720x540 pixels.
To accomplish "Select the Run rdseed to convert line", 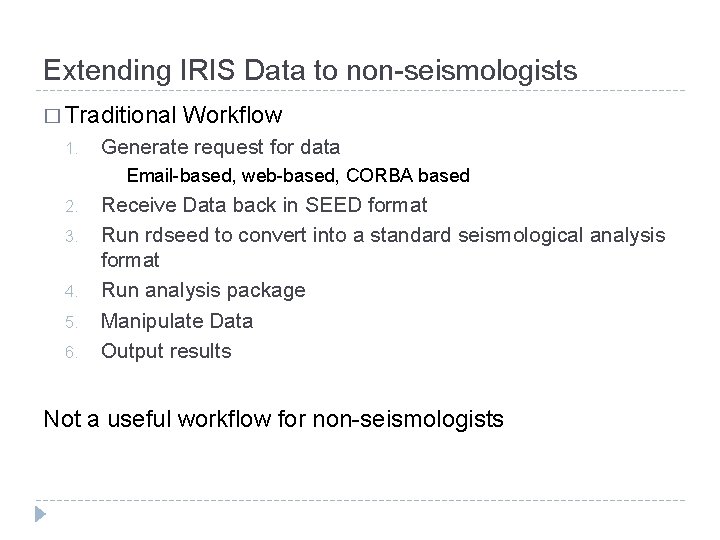I will click(x=382, y=235).
